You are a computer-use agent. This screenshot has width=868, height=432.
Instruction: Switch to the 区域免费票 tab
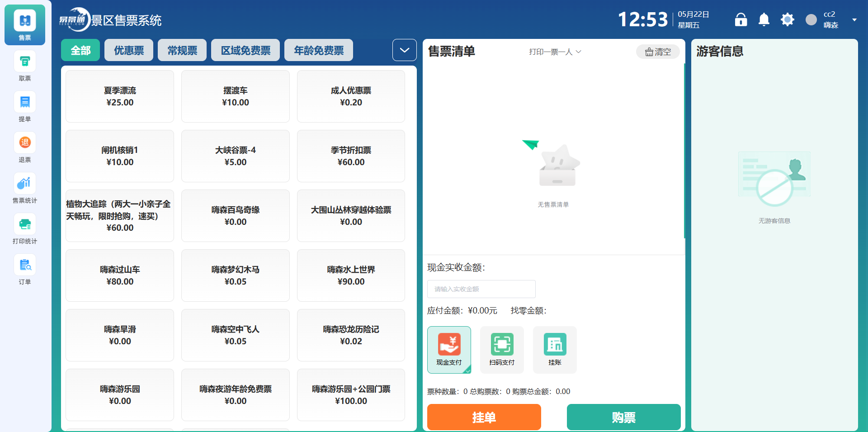[x=245, y=50]
